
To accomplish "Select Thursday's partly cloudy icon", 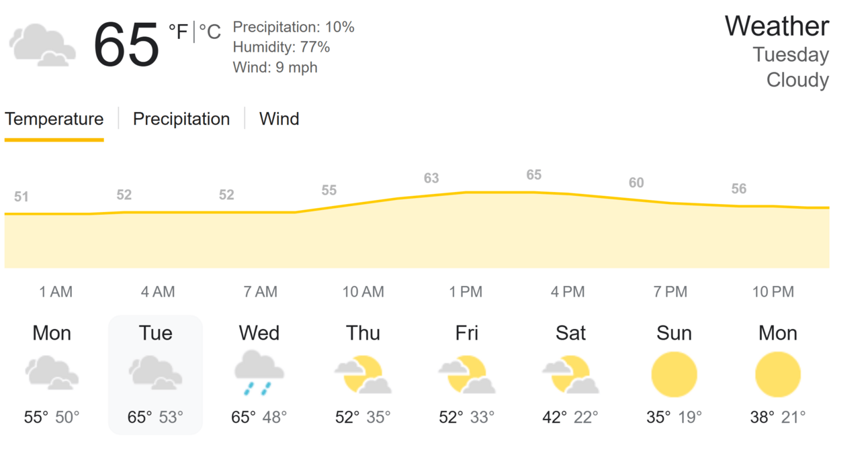I will [x=363, y=374].
